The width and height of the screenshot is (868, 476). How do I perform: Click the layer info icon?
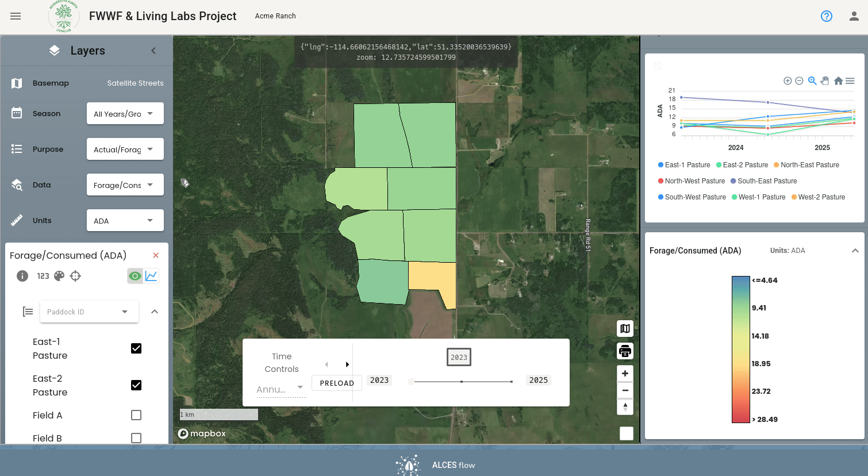pos(22,276)
